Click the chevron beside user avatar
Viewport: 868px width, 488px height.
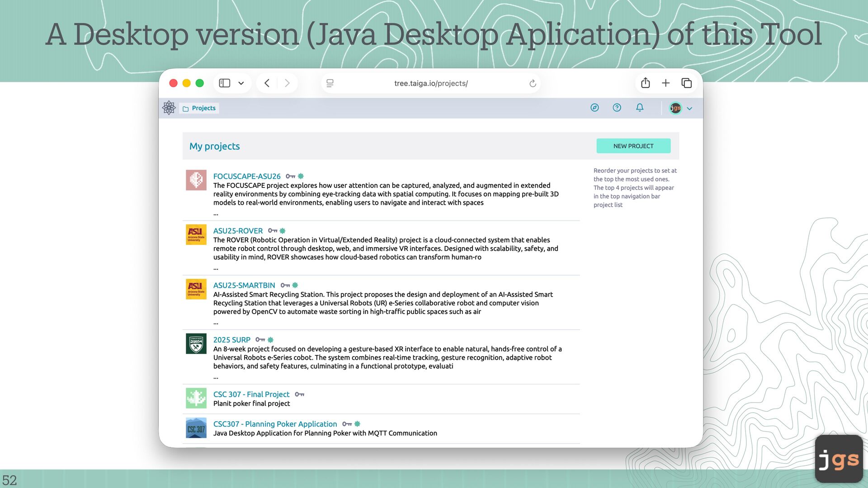(x=689, y=108)
